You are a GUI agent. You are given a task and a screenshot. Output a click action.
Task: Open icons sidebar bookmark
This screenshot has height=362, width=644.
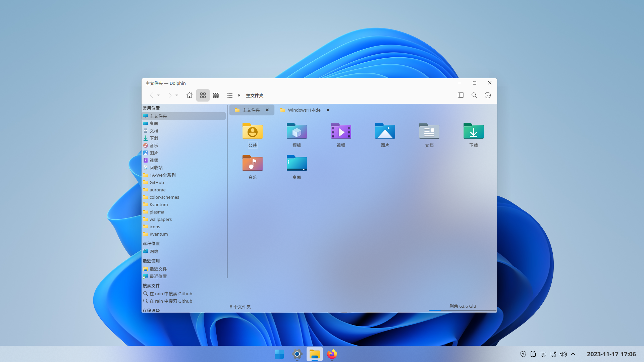coord(184,227)
